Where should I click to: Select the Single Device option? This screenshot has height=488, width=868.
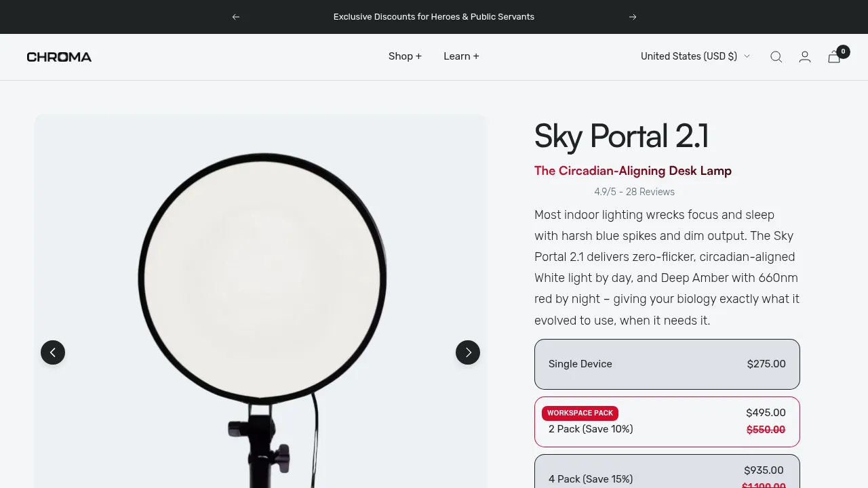tap(667, 364)
